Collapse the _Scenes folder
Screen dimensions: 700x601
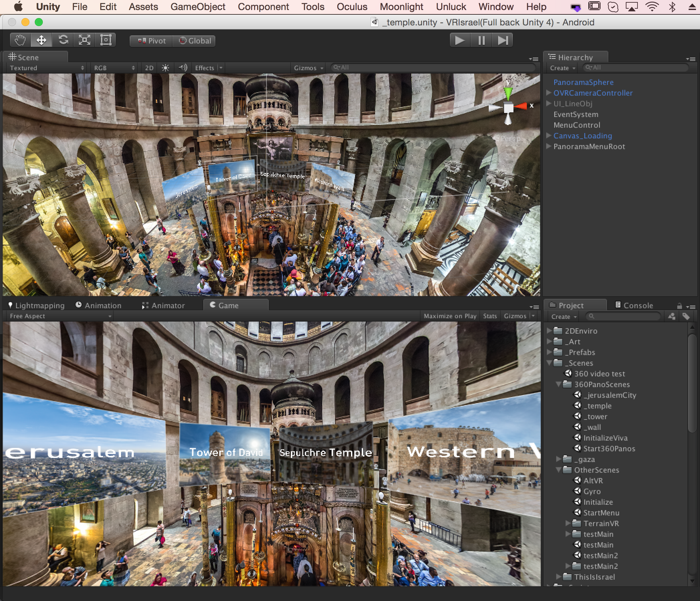coord(550,363)
